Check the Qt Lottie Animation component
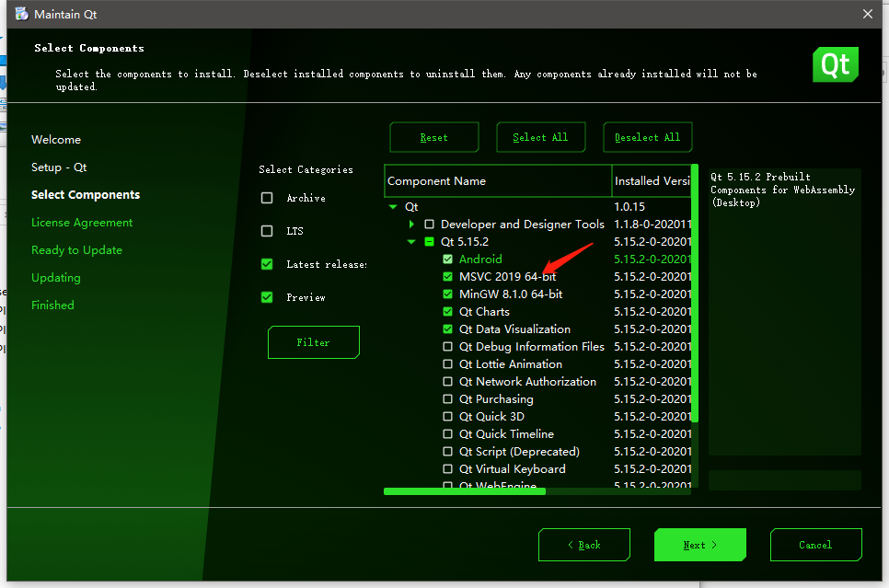 pyautogui.click(x=448, y=364)
